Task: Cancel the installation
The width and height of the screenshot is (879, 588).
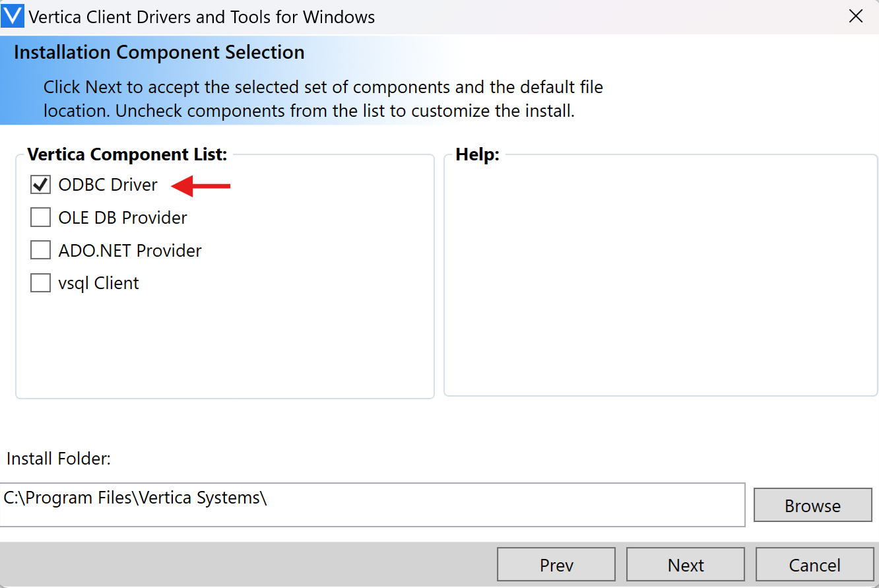Action: [x=814, y=564]
